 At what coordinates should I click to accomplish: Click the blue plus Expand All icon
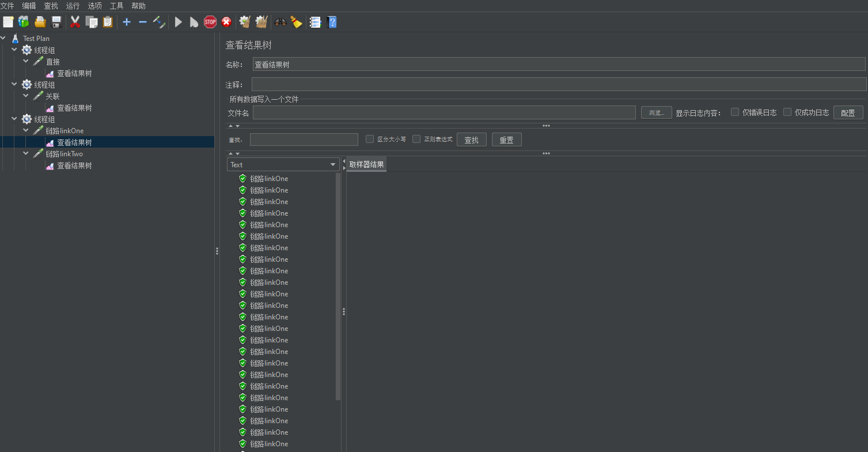127,22
